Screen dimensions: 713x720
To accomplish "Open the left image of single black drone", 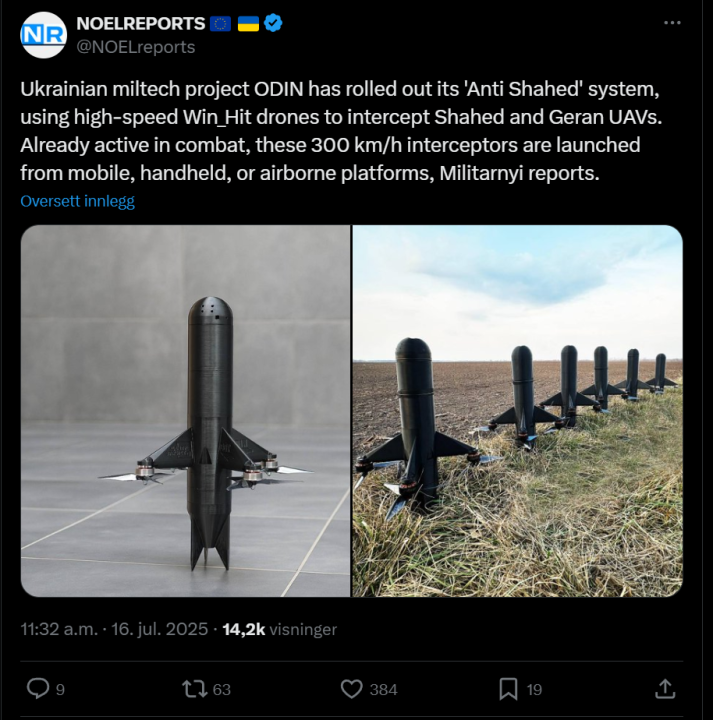I will (186, 411).
